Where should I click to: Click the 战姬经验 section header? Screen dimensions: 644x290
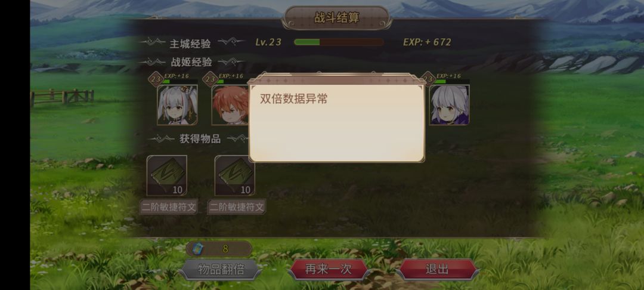191,63
